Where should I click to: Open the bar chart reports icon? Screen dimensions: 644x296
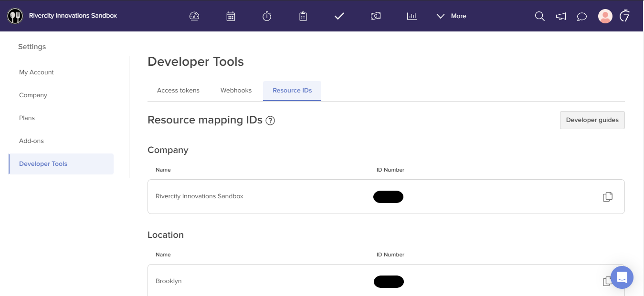pos(412,16)
